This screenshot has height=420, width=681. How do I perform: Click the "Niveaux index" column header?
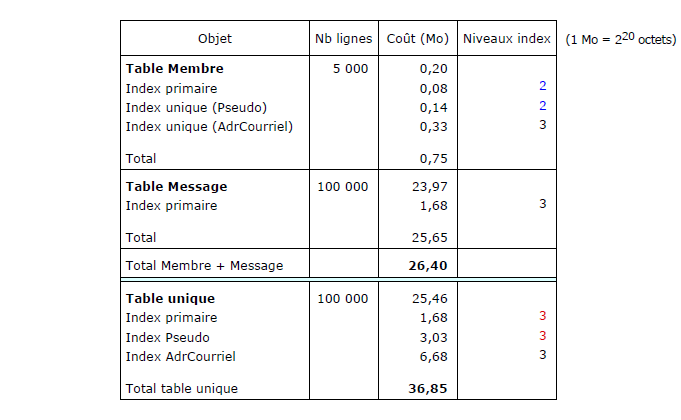click(506, 39)
